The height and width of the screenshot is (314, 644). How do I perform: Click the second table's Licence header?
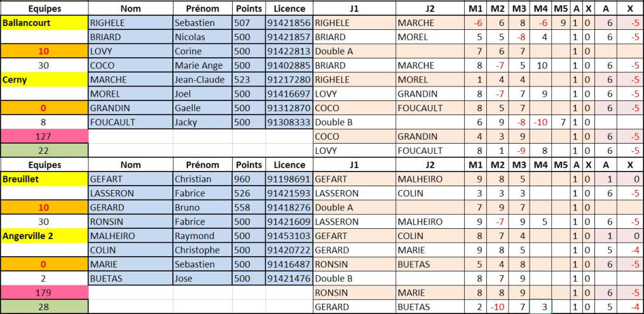point(289,165)
